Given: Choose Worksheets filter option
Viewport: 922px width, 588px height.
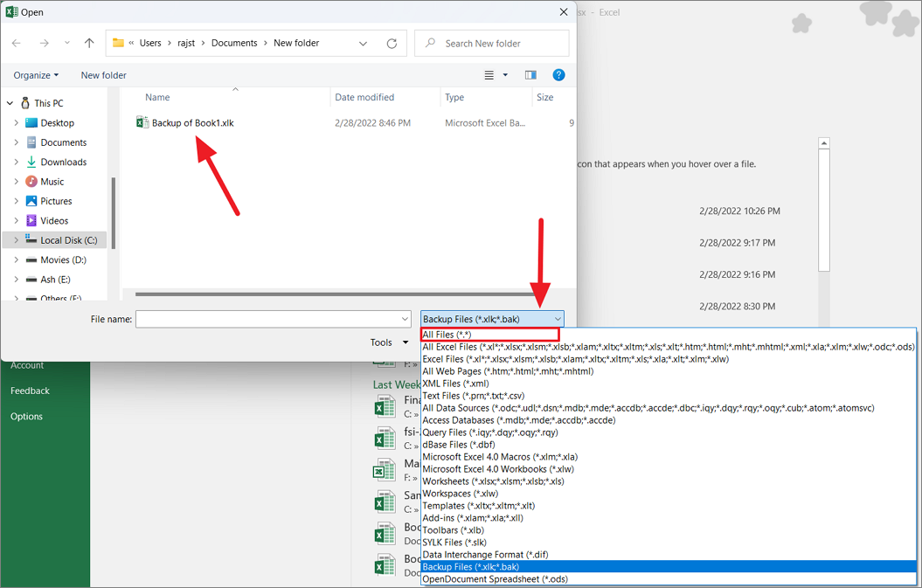Looking at the screenshot, I should [493, 481].
